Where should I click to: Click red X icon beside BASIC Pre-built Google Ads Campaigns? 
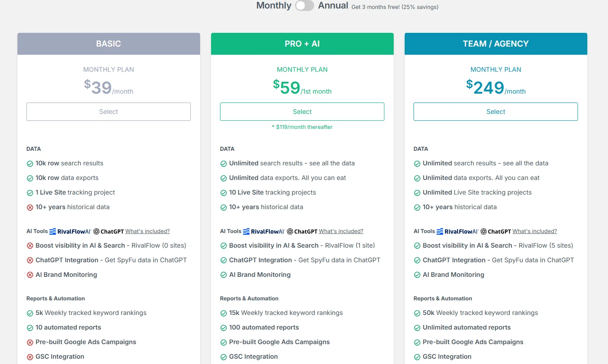(30, 343)
